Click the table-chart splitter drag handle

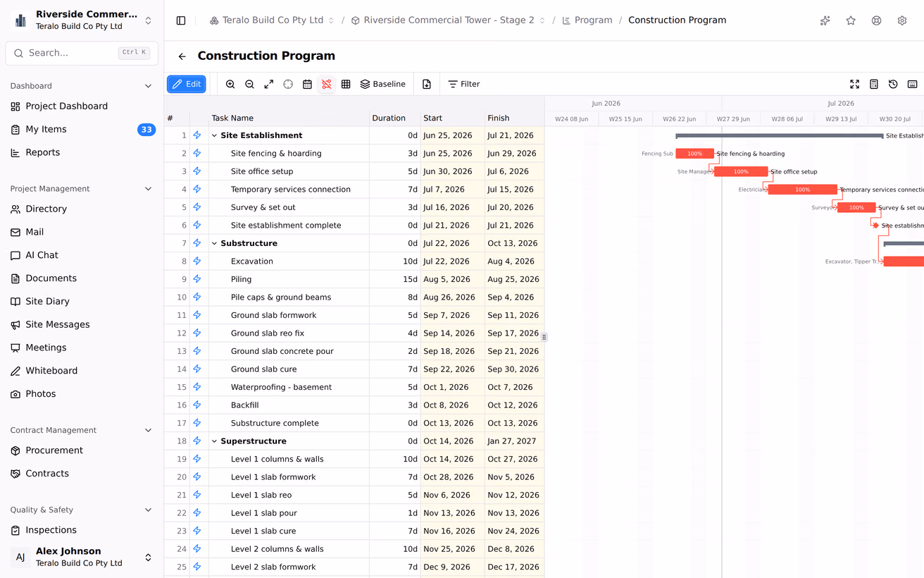[x=544, y=337]
